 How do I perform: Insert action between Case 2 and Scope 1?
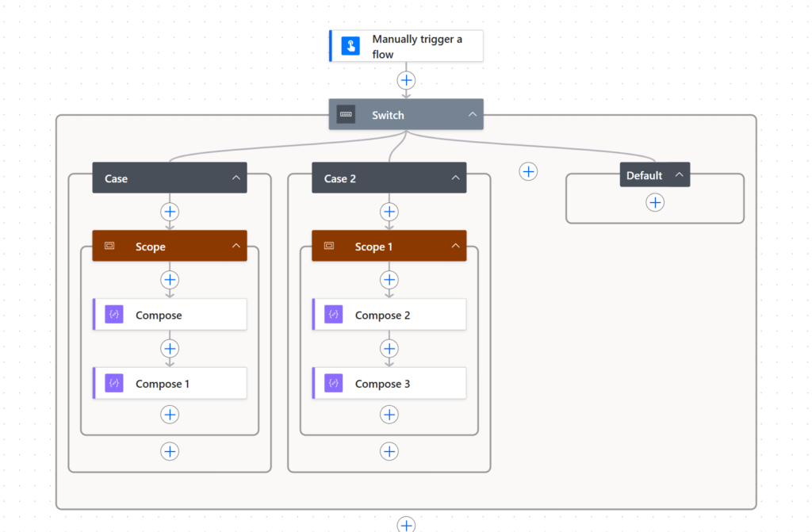coord(389,212)
